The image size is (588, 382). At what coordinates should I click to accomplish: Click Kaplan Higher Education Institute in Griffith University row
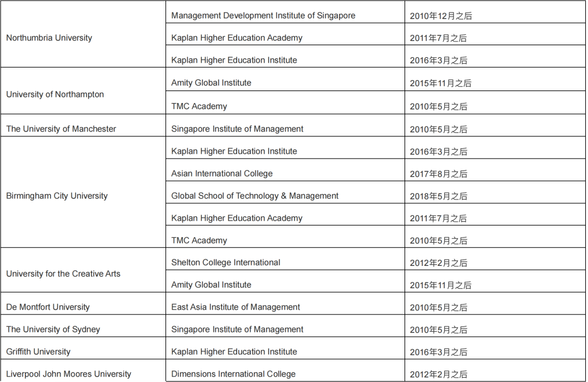[x=234, y=351]
